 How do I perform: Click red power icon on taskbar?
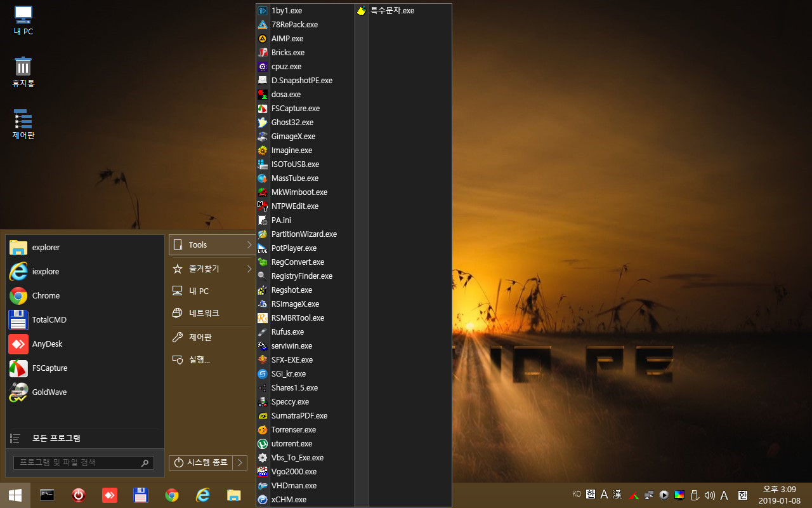[x=78, y=495]
